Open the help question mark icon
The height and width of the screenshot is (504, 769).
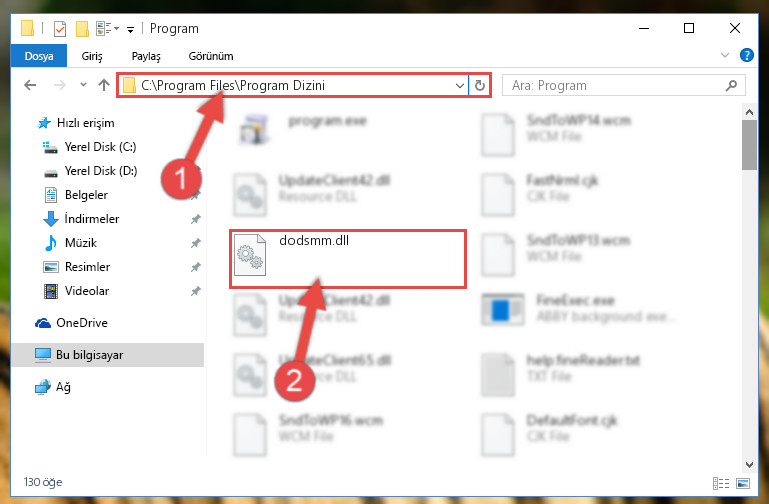click(x=746, y=55)
